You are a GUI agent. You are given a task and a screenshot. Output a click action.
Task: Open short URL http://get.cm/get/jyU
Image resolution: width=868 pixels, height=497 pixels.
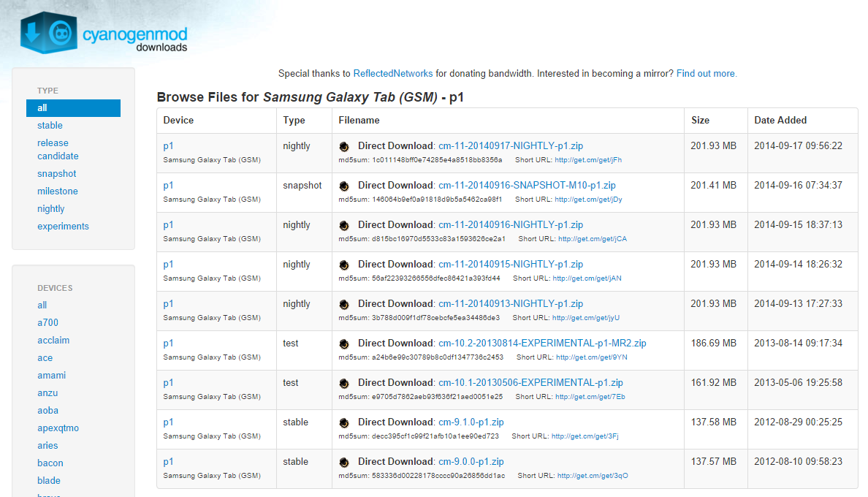coord(586,318)
